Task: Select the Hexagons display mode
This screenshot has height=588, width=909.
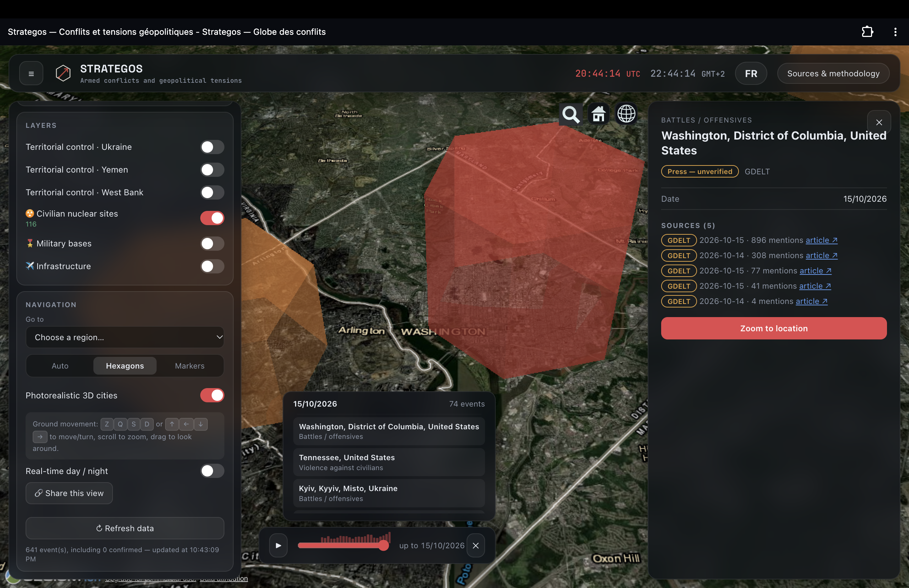Action: click(x=125, y=366)
